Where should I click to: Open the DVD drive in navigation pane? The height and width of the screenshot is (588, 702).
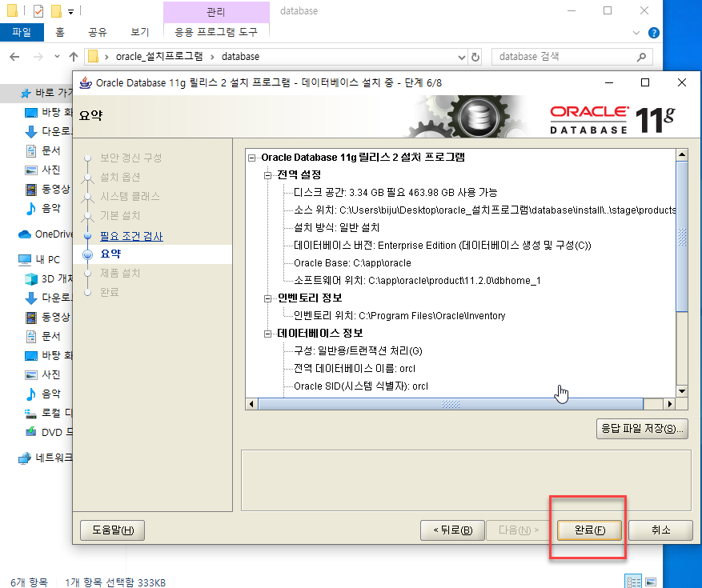[x=48, y=432]
